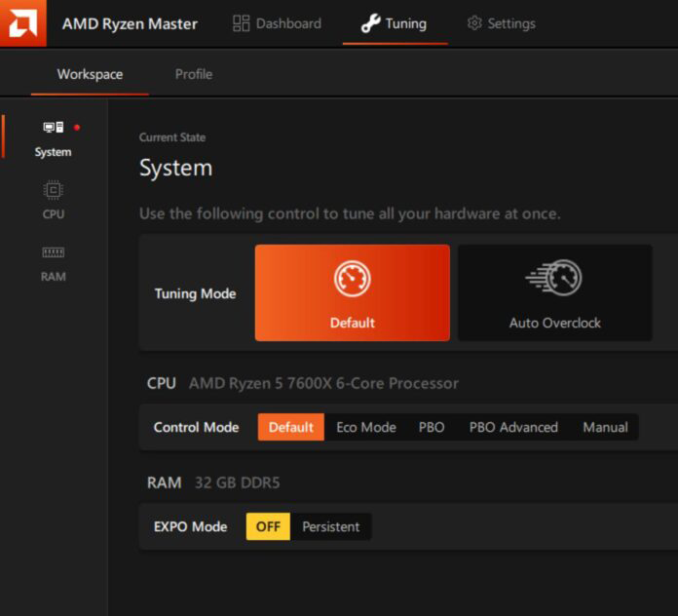Click the 'Tuning Mode' label
This screenshot has width=678, height=616.
click(196, 293)
